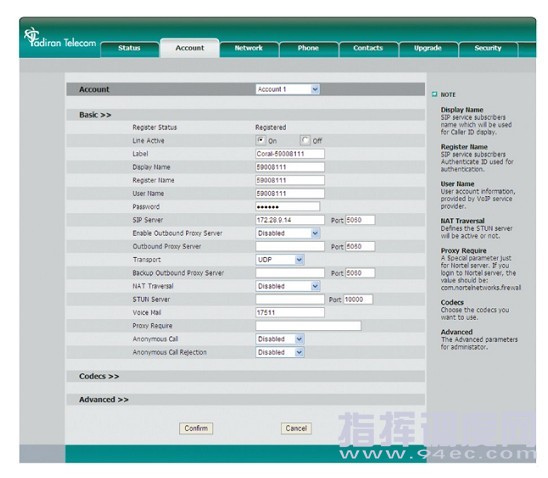Image resolution: width=548 pixels, height=478 pixels.
Task: Click the Tadiran Telecom logo
Action: [60, 38]
